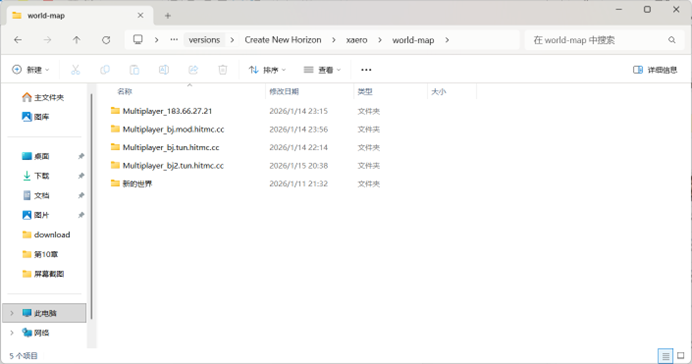Open the See more three-dots menu
Viewport: 692px width, 364px height.
point(366,70)
